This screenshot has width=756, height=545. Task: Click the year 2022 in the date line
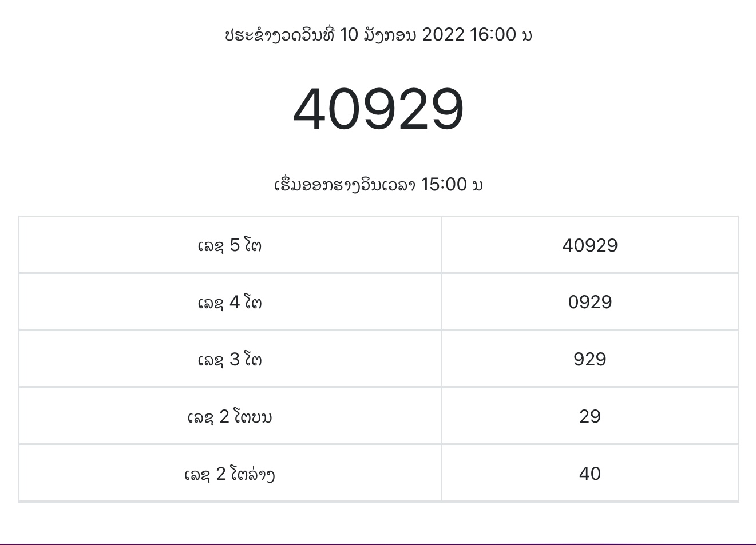coord(443,35)
